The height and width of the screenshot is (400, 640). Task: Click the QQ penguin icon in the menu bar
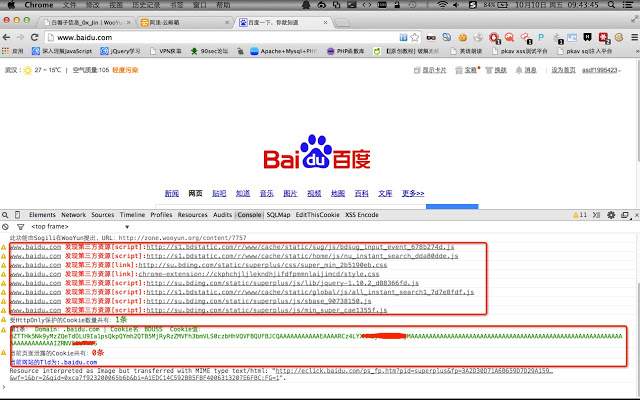pos(306,5)
